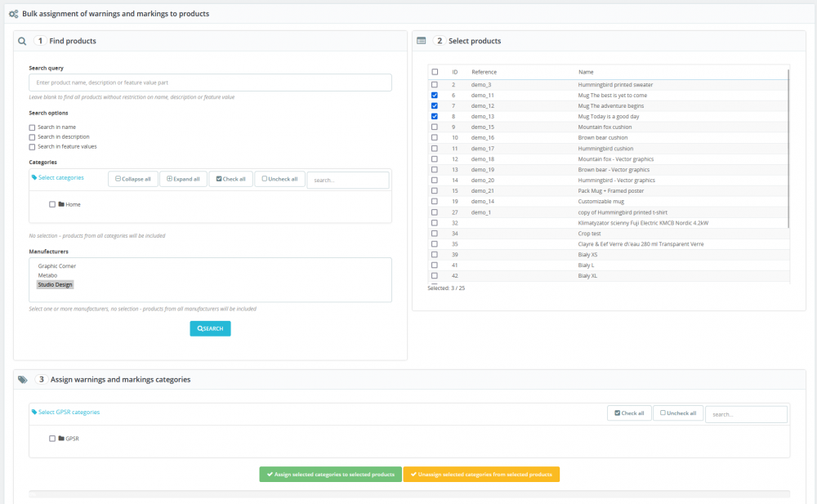Check the Bialy XL product checkbox
The width and height of the screenshot is (817, 504).
(435, 276)
